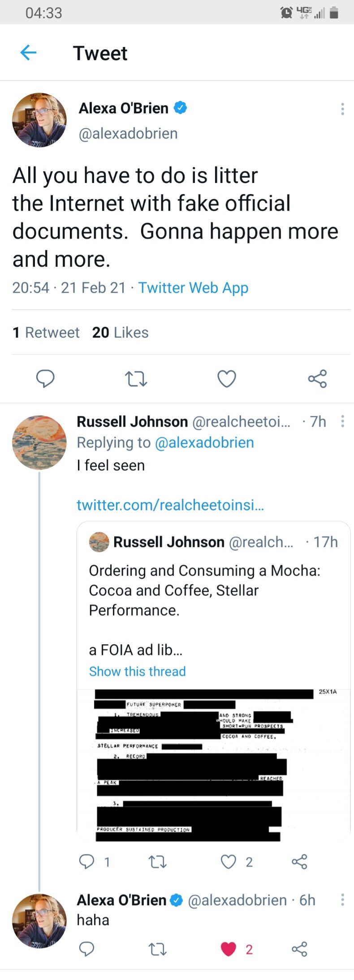This screenshot has width=354, height=980.
Task: Open more options for main tweet
Action: pos(342,109)
